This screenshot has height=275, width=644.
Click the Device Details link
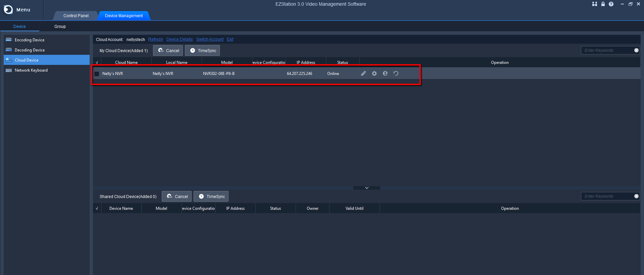[180, 39]
